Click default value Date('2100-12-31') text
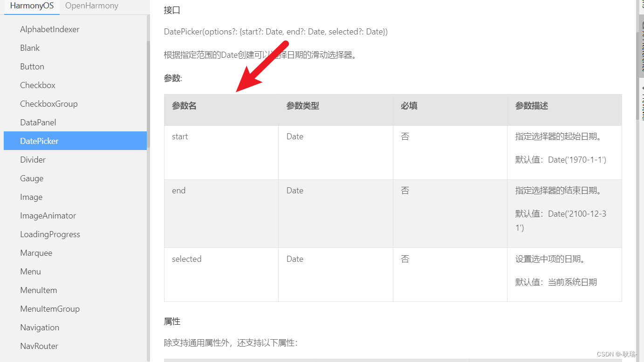Screen dimensions: 644x362 561,221
